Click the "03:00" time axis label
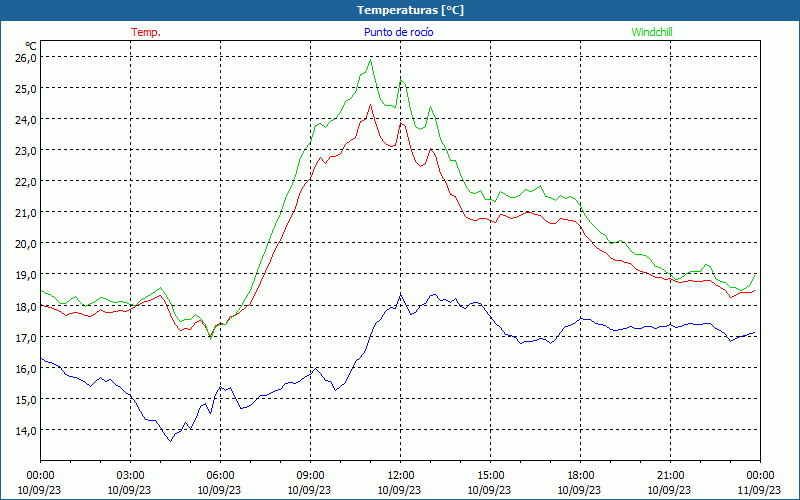 coord(130,476)
